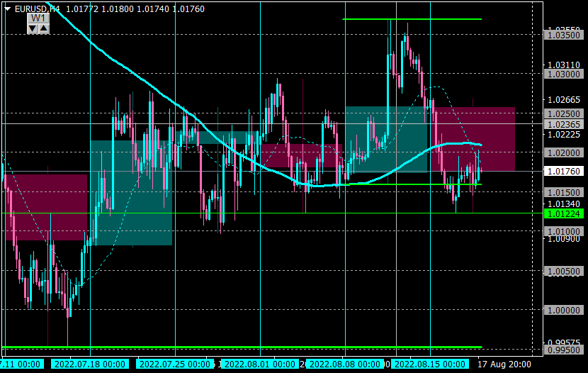Select the 2022.08.01 00:00 date marker
Image resolution: width=588 pixels, height=373 pixels.
click(260, 364)
